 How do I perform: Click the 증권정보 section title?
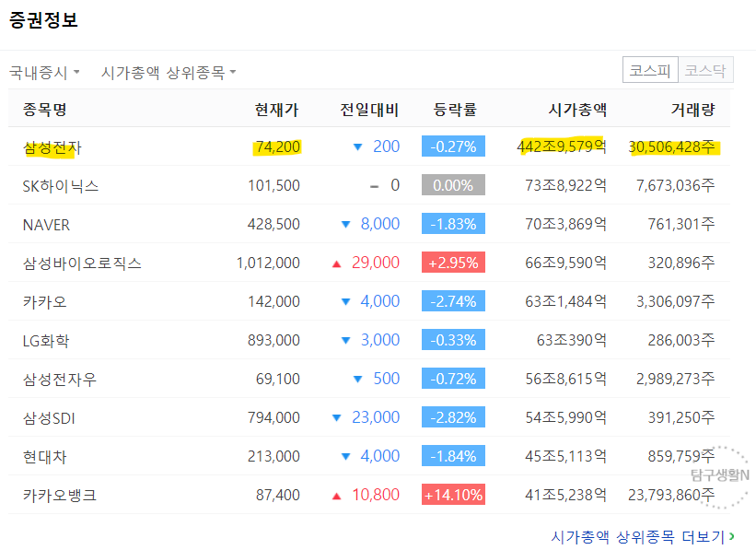tap(43, 19)
